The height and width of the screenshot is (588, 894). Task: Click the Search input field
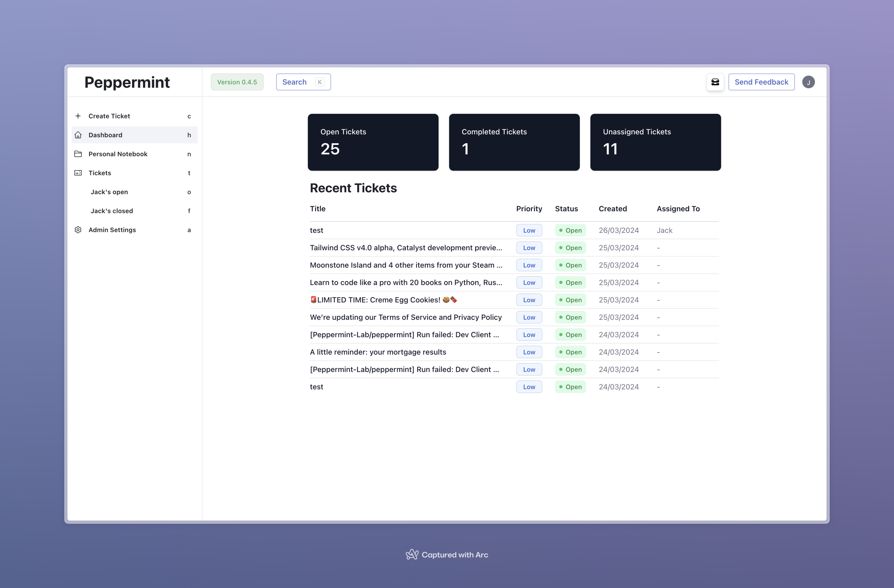pos(303,82)
